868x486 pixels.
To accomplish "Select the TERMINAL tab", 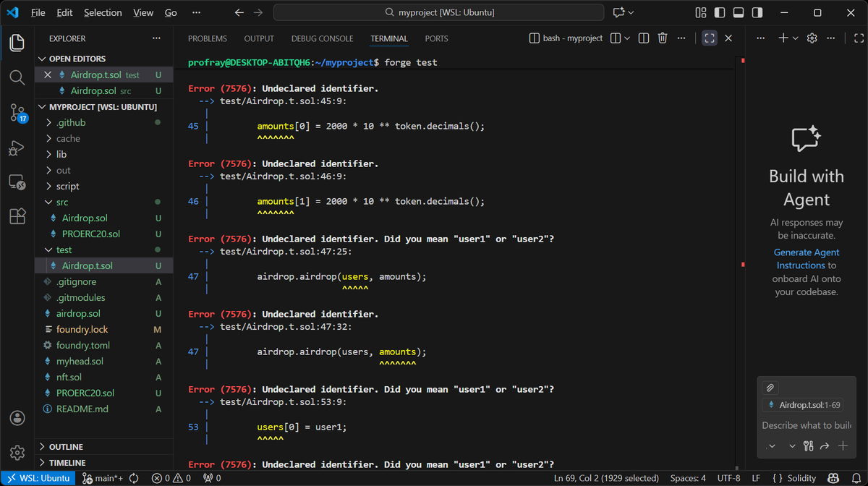I will tap(389, 38).
